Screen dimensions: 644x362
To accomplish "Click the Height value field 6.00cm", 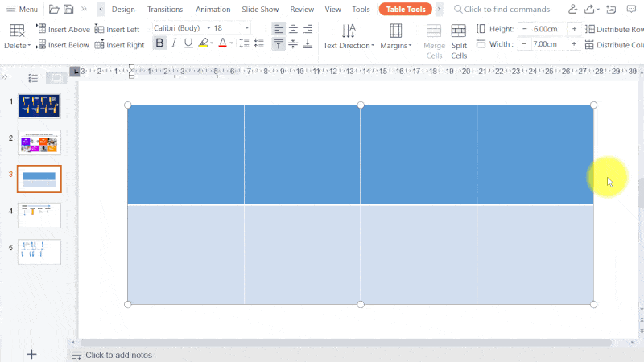I will 546,29.
